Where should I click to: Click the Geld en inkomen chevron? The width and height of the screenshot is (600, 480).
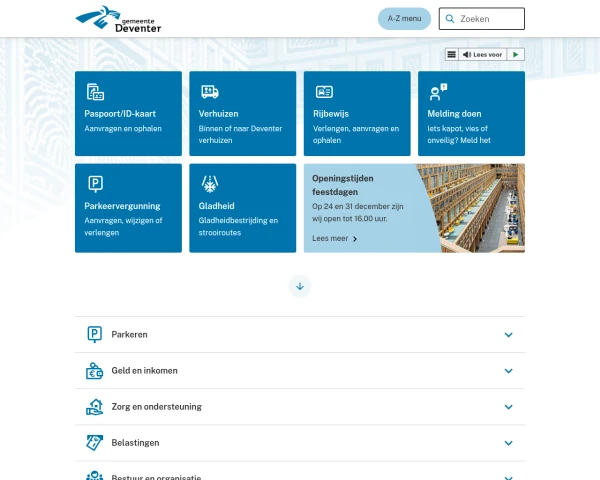(508, 371)
